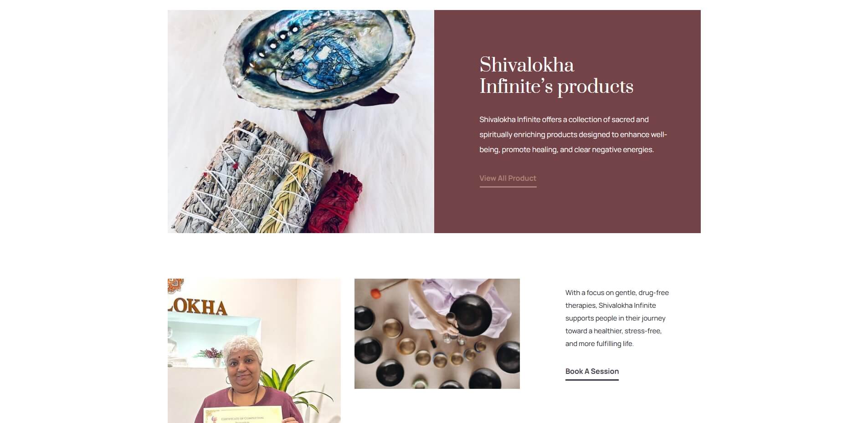Click the Book A Session link
868x423 pixels.
pos(592,372)
